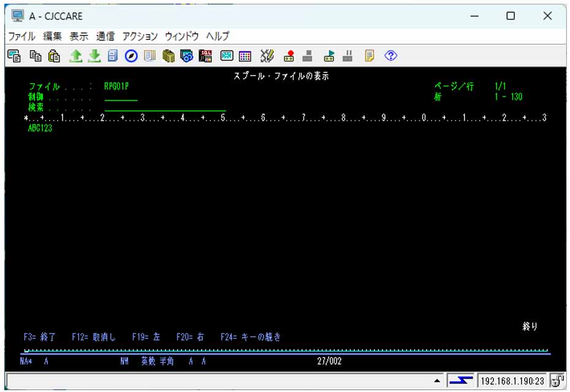The image size is (570, 392).
Task: Click F24= キーの続き for more keys
Action: [251, 337]
